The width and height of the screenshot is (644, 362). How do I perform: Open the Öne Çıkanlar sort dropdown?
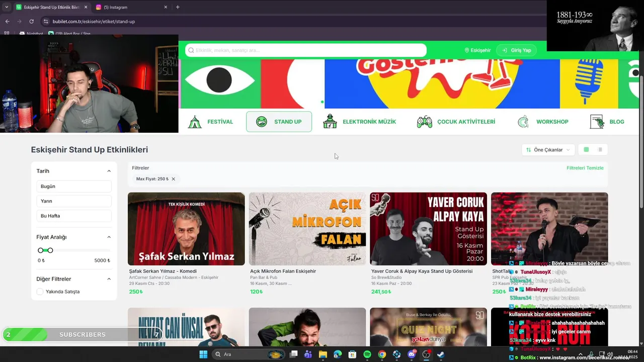click(x=548, y=150)
